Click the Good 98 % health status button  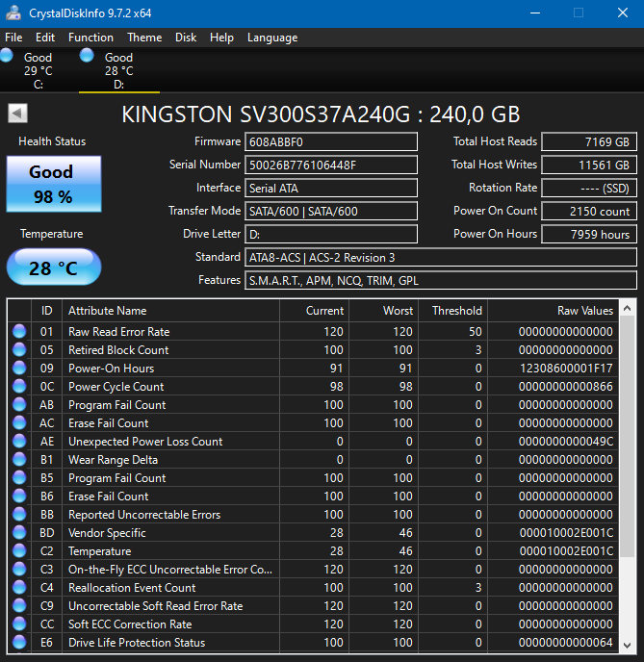53,184
